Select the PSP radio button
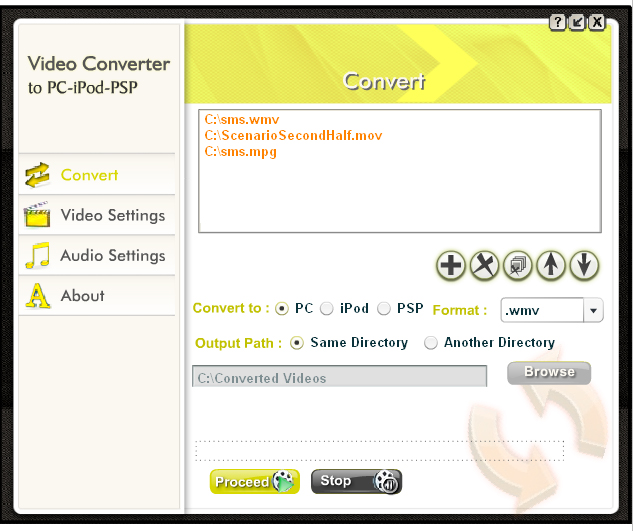Viewport: 633px width, 531px height. pos(384,309)
